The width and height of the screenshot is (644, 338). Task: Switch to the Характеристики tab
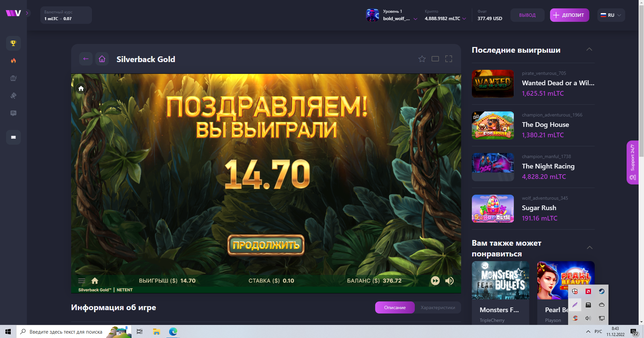pos(438,307)
